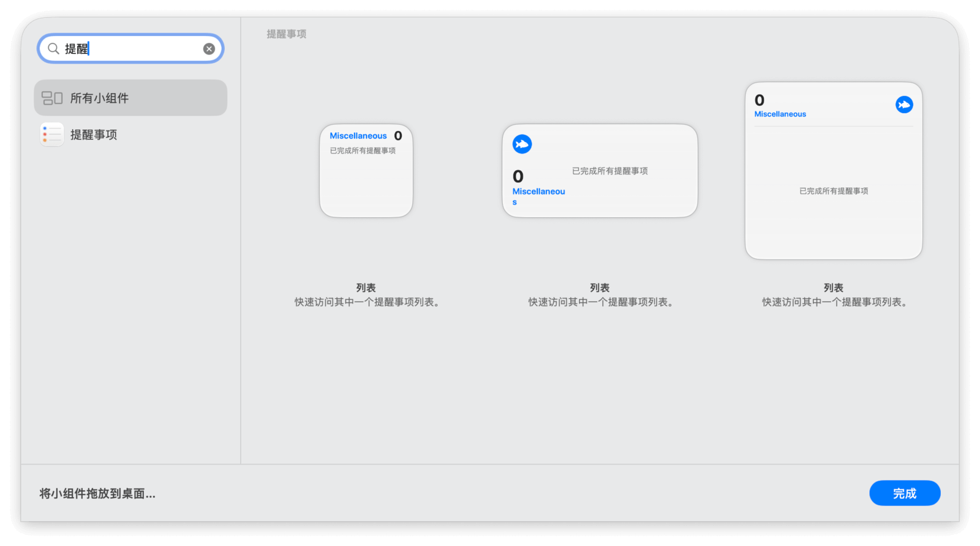980x546 pixels.
Task: Select 提醒事项 label in the sidebar
Action: click(x=94, y=135)
